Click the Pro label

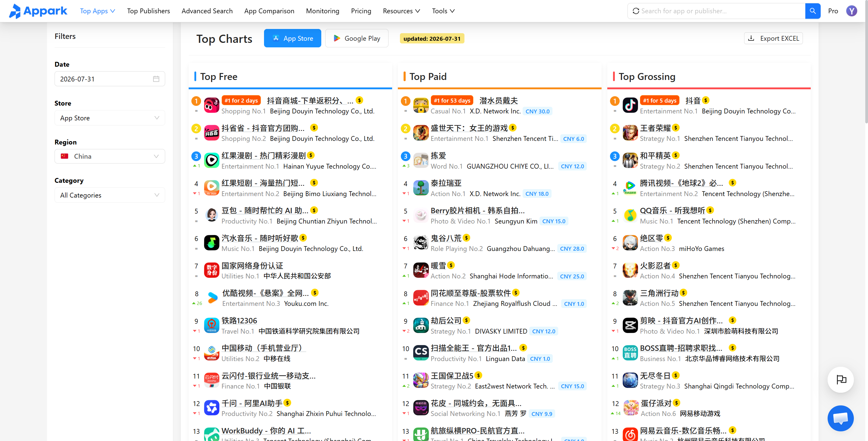click(833, 11)
